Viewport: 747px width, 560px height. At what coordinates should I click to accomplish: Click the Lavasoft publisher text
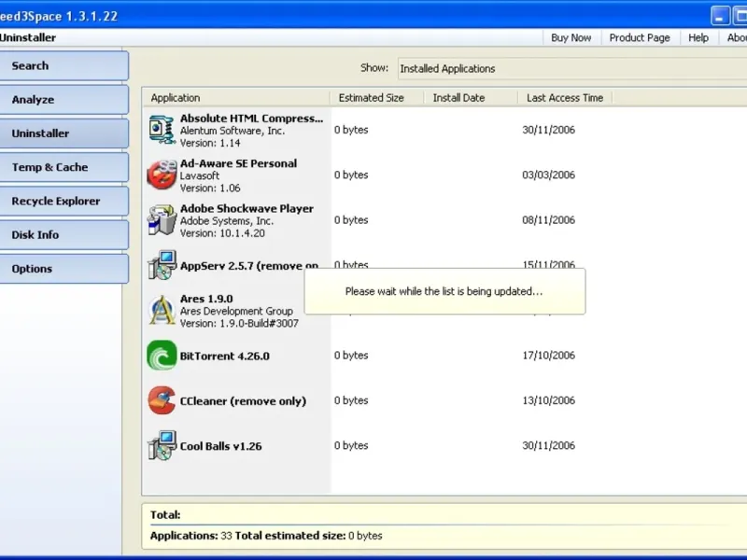pos(200,175)
